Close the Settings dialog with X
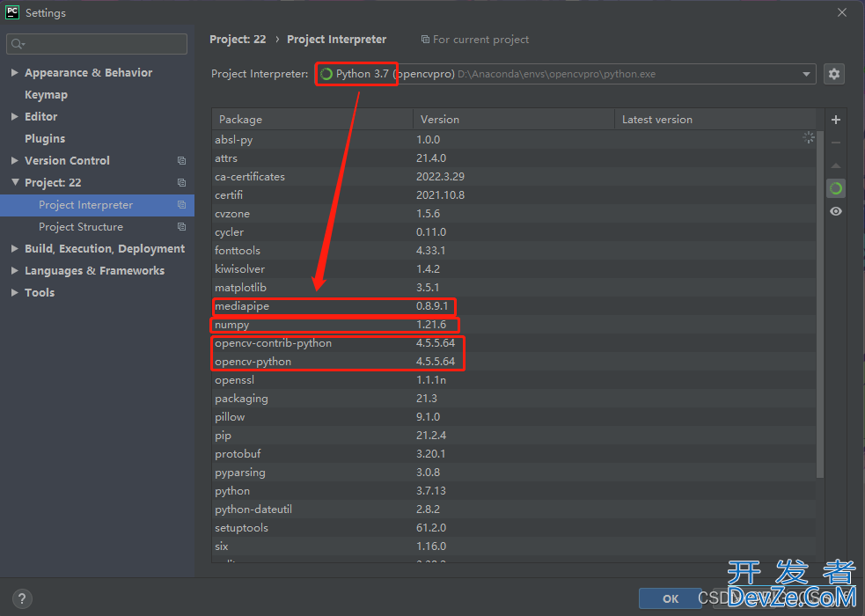The height and width of the screenshot is (616, 865). point(842,12)
